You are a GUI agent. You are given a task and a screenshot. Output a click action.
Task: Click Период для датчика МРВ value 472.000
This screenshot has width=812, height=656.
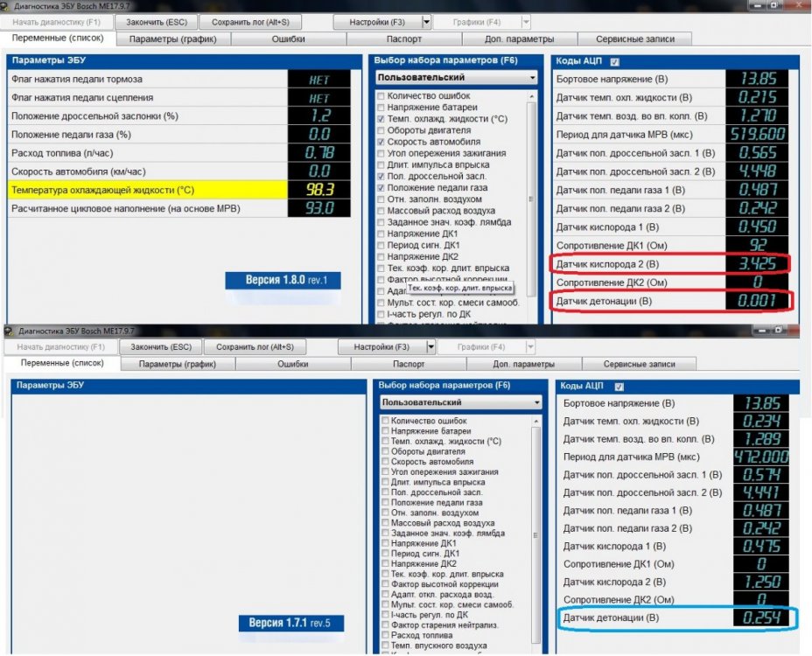tap(761, 457)
